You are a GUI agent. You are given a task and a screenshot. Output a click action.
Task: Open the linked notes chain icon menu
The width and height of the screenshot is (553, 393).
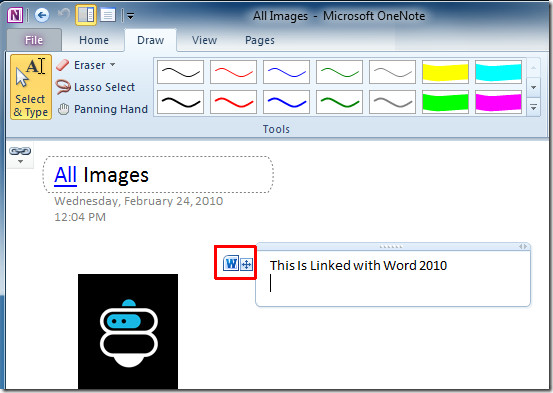click(20, 156)
